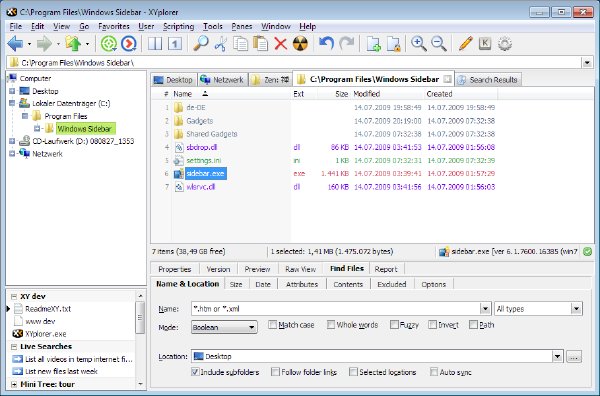Click the Name search input field
This screenshot has height=396, width=600.
click(336, 308)
